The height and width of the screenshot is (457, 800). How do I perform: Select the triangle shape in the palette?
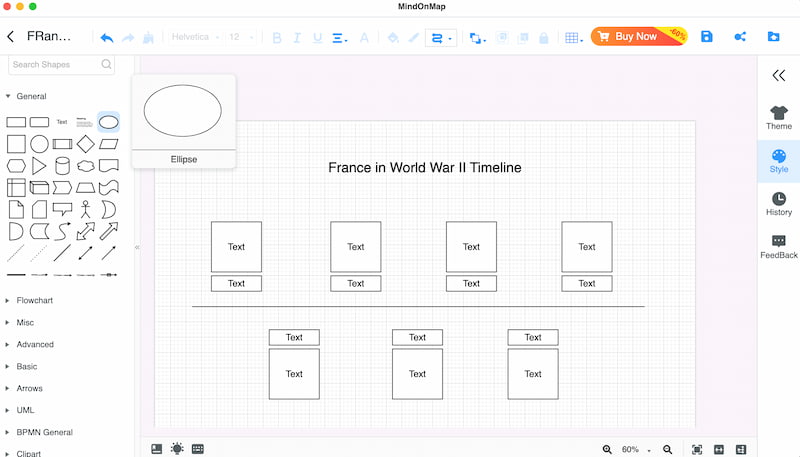pyautogui.click(x=39, y=166)
